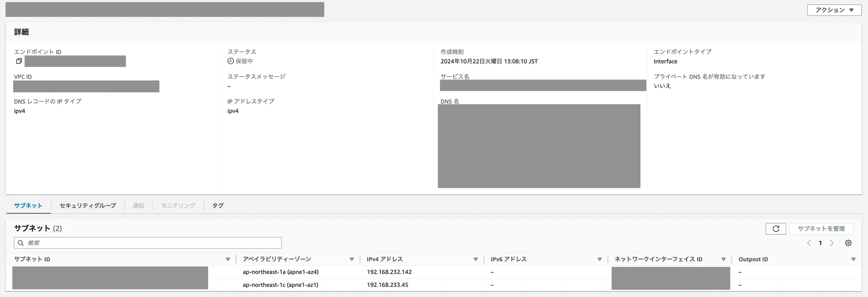This screenshot has width=868, height=297.
Task: Sort by サブネット ID column arrow
Action: (228, 259)
